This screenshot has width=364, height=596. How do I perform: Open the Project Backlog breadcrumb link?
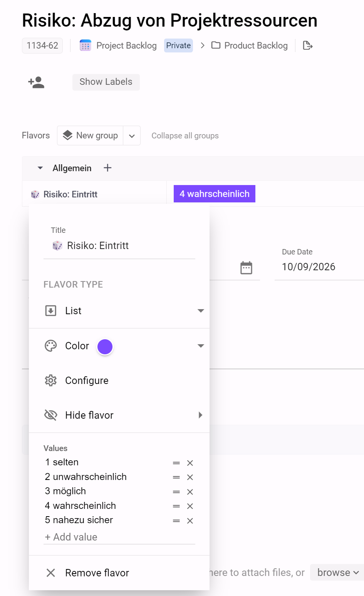(x=126, y=45)
